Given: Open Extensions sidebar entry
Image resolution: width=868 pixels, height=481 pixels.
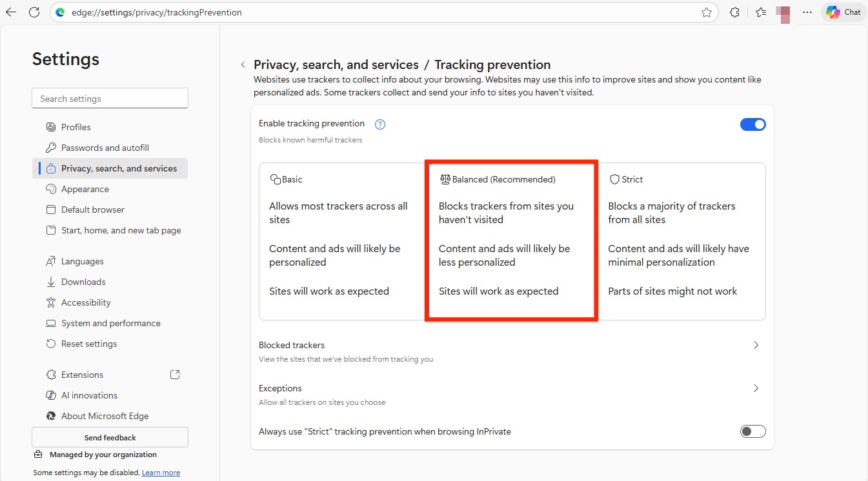Looking at the screenshot, I should coord(110,375).
